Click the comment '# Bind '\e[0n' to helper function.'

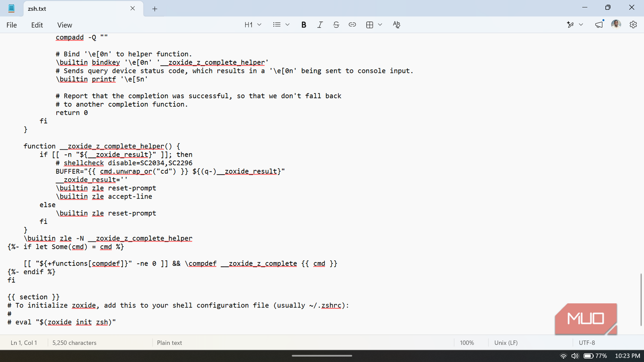click(x=124, y=54)
